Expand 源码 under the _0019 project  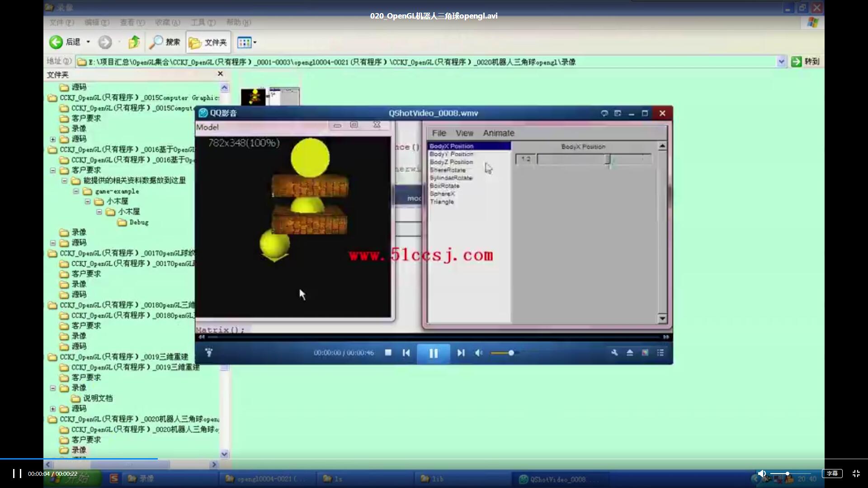coord(53,408)
